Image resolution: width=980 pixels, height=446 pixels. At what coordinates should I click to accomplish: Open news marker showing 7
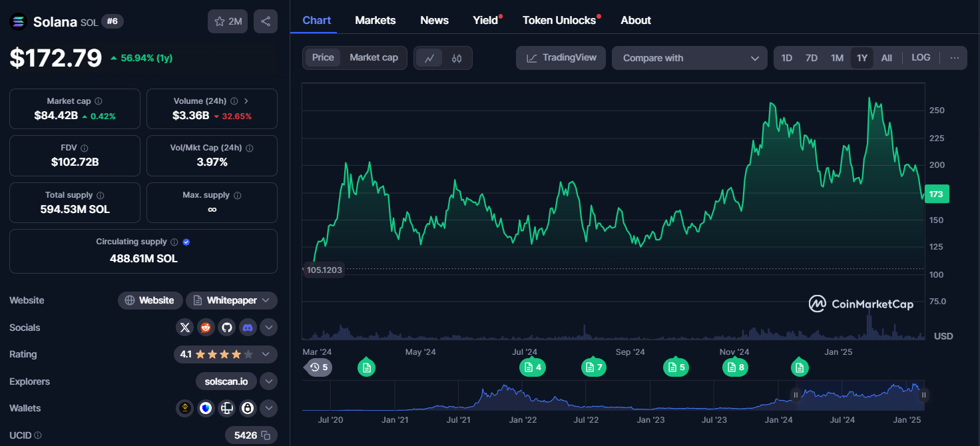[x=594, y=367]
